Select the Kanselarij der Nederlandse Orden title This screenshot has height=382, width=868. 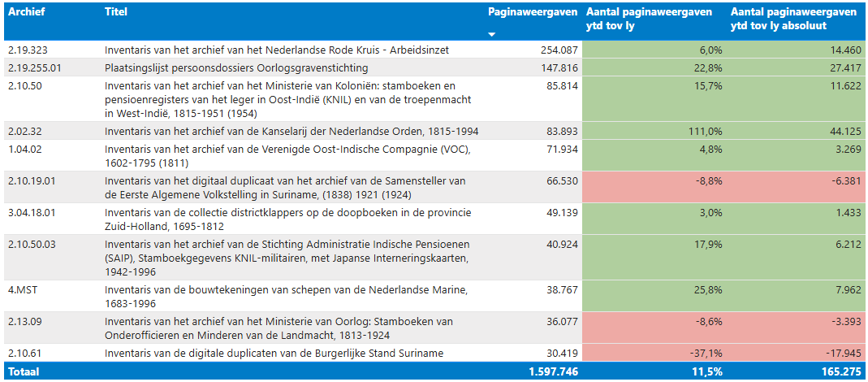(291, 131)
